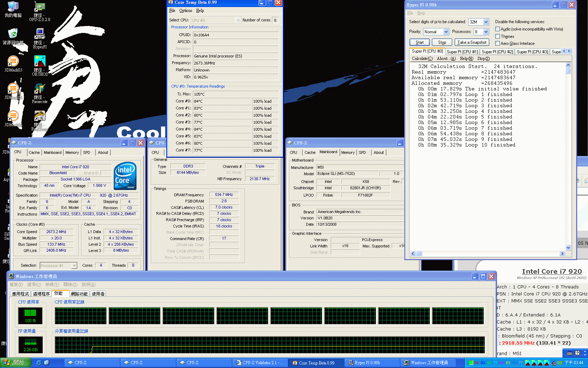Viewport: 588px width, 368px height.
Task: Switch to Hyper PI 0.98b taskbar button
Action: click(372, 363)
